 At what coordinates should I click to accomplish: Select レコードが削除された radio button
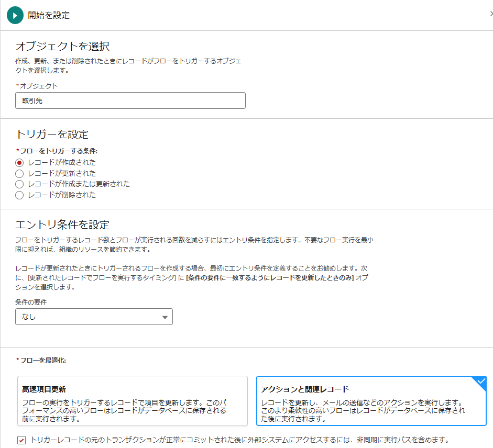(x=19, y=195)
